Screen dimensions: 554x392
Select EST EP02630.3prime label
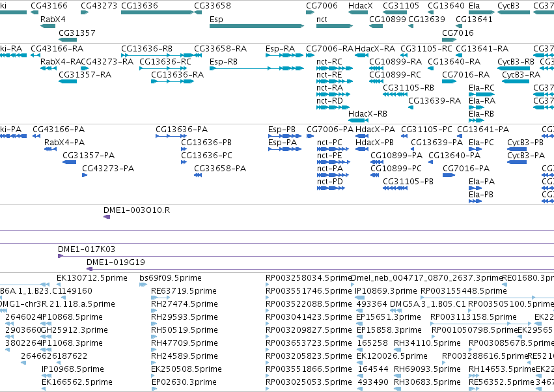184,382
